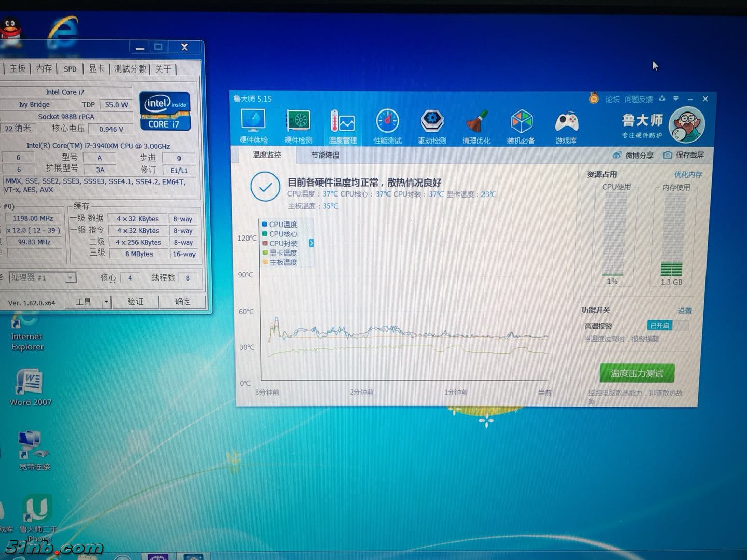Screen dimensions: 747x560
Task: Click the 确定 button in CPU-Z
Action: click(x=183, y=301)
